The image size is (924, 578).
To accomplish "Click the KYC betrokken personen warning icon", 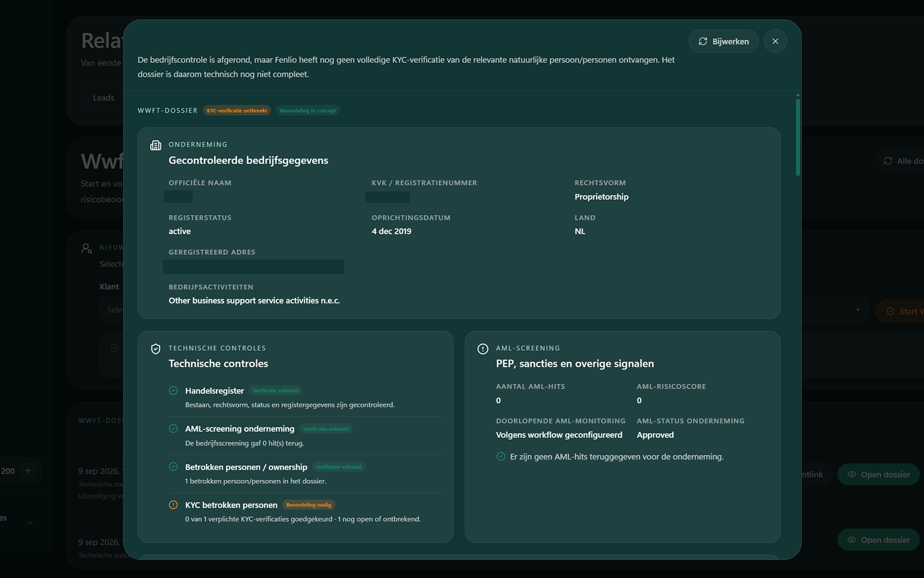I will tap(173, 505).
